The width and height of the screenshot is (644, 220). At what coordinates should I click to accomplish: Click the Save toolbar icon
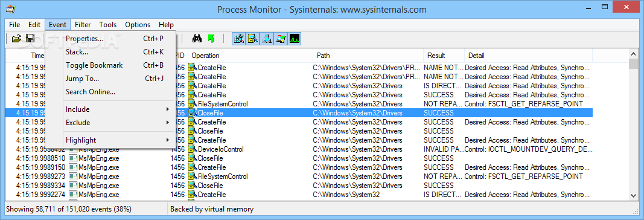pos(30,39)
